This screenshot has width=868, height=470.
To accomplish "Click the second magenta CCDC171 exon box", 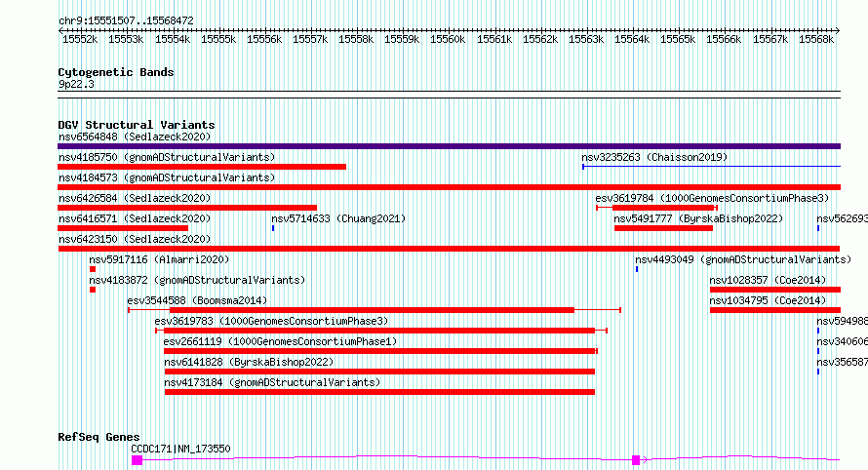I will pyautogui.click(x=636, y=460).
